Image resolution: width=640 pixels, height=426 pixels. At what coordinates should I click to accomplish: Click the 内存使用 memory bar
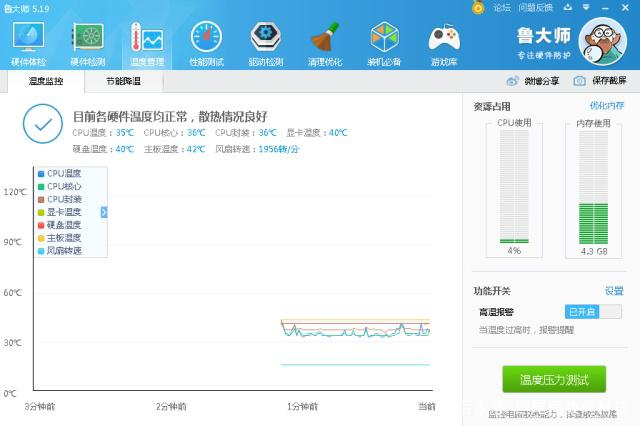[593, 187]
